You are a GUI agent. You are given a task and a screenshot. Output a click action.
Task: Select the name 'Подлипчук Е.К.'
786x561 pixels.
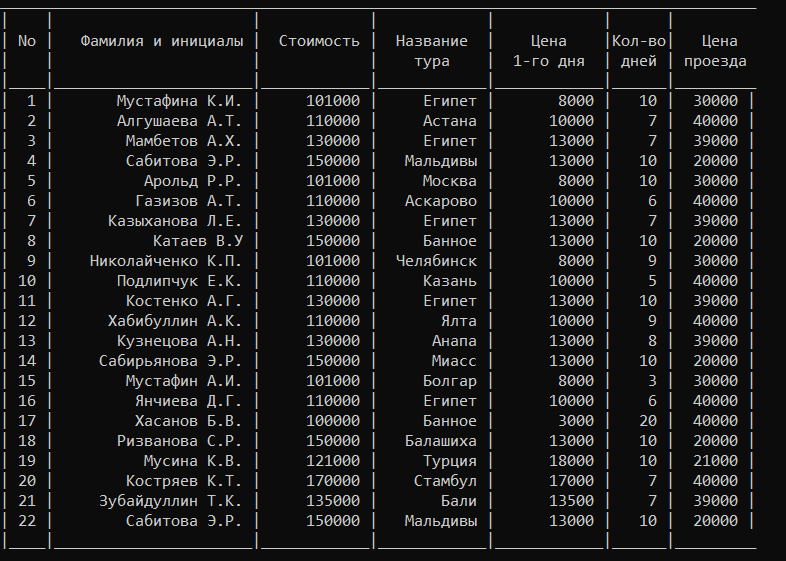[179, 281]
